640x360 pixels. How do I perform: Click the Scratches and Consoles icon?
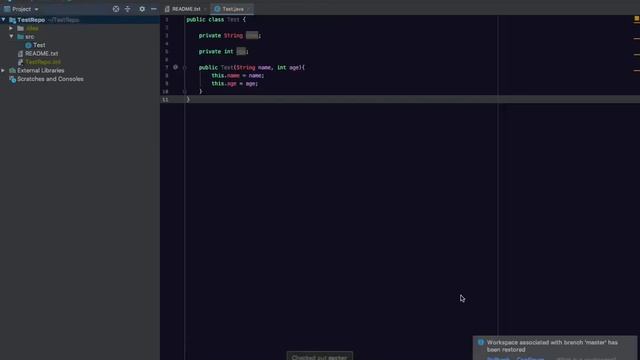click(x=13, y=79)
